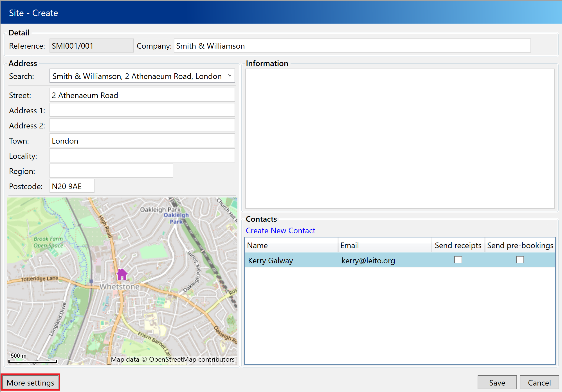562x392 pixels.
Task: Click the Address 1 input field
Action: click(142, 110)
